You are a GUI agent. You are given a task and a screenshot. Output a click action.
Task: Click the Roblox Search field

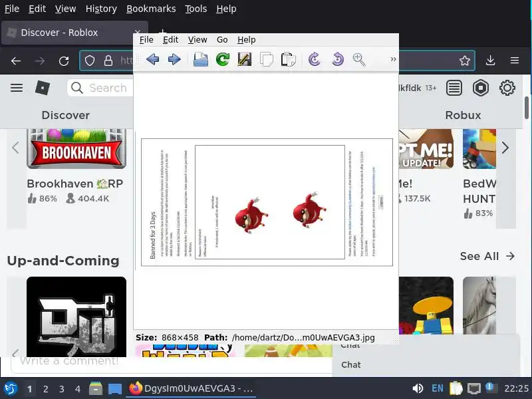tap(100, 88)
